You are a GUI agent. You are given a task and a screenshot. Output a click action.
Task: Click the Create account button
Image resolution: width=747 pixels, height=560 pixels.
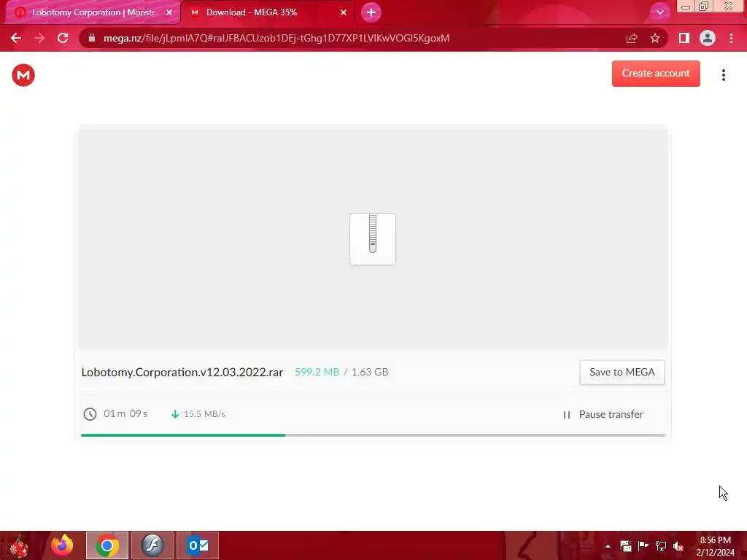tap(656, 74)
